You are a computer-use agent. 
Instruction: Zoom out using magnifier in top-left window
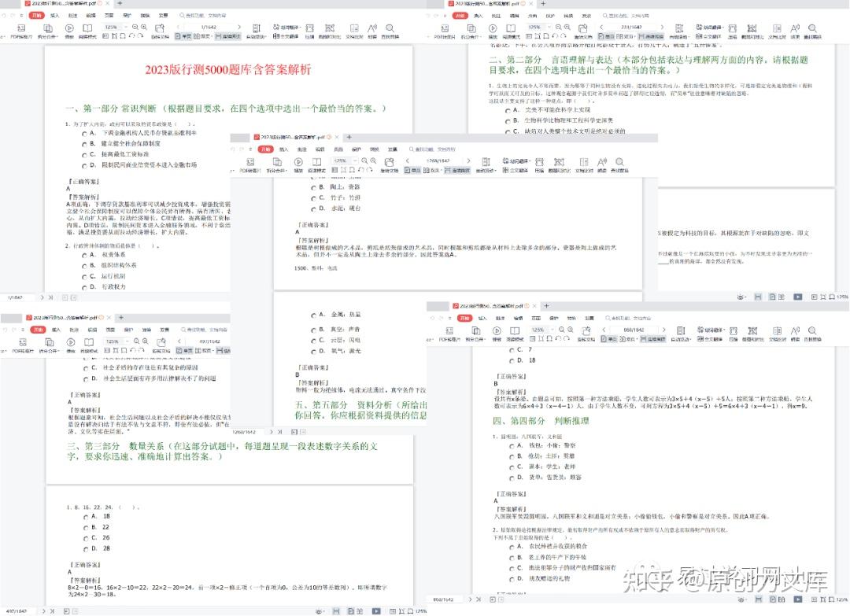click(135, 27)
